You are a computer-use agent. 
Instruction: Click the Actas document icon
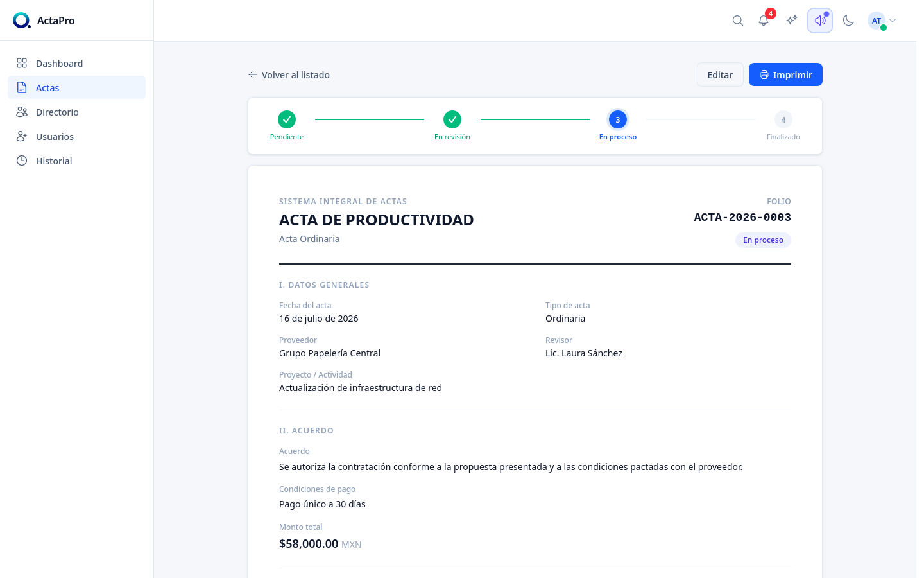pos(22,87)
